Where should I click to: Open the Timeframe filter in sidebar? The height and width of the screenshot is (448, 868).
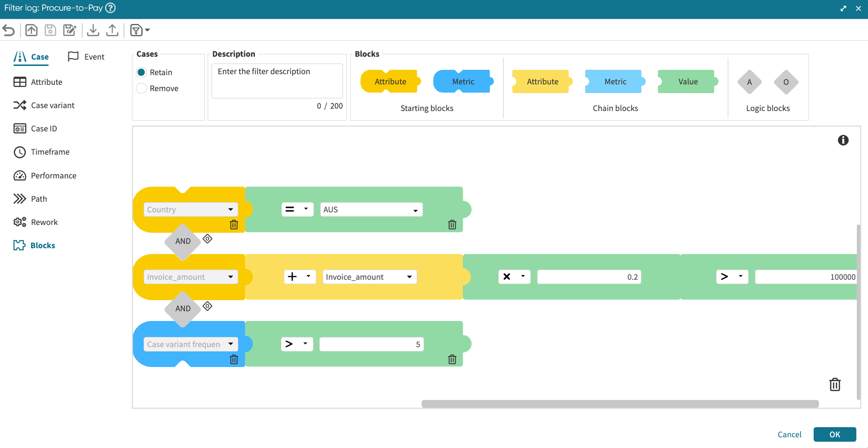click(x=50, y=152)
